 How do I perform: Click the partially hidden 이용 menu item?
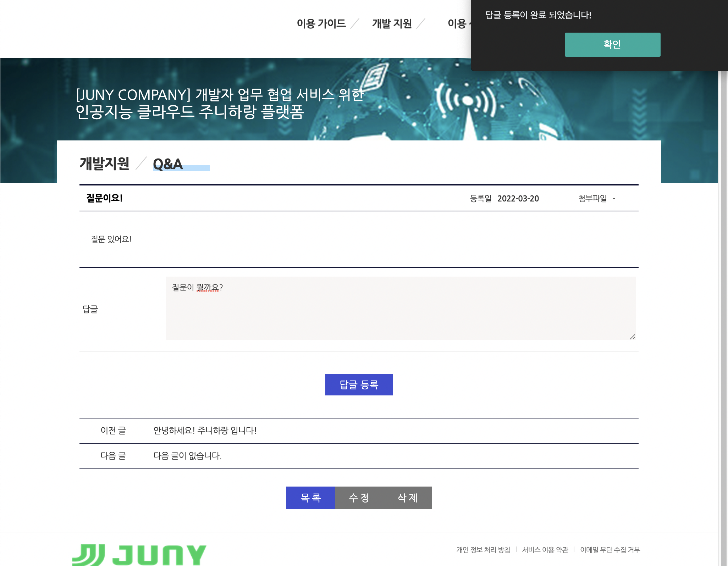(458, 24)
